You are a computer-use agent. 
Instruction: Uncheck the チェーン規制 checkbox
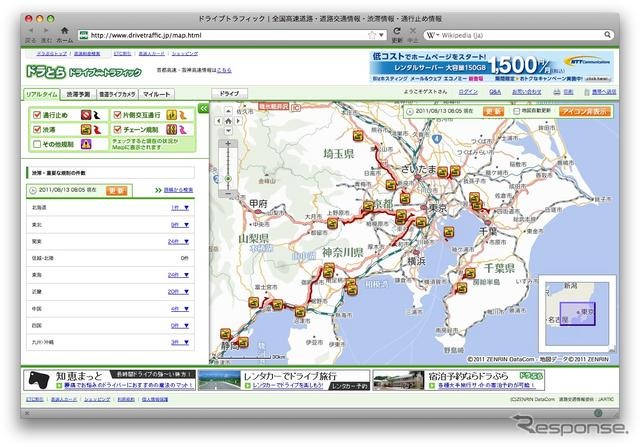point(118,130)
